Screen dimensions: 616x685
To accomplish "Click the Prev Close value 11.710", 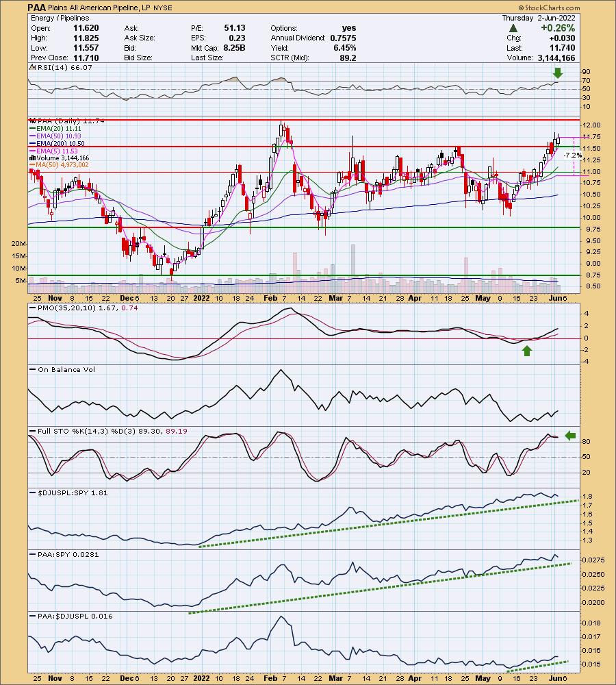I will (x=86, y=58).
